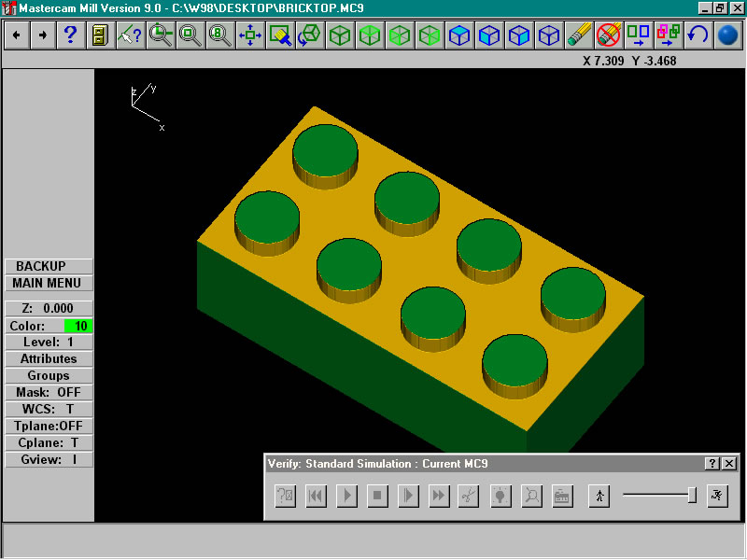Step forward in the Verify simulation

pos(408,496)
